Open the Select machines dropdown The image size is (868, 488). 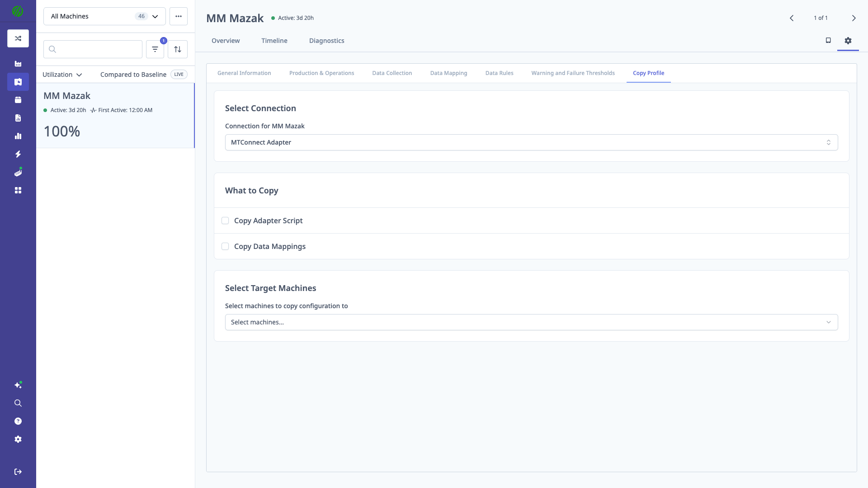pyautogui.click(x=531, y=322)
